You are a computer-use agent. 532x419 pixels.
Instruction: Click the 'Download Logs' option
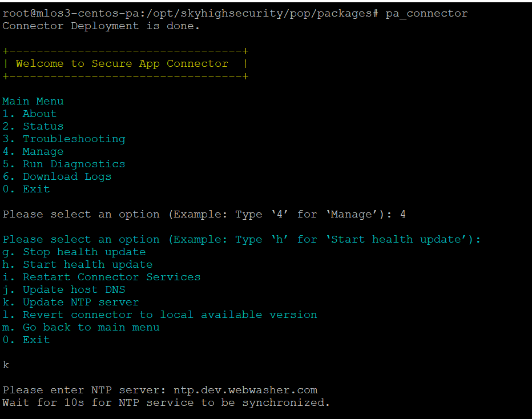point(57,176)
